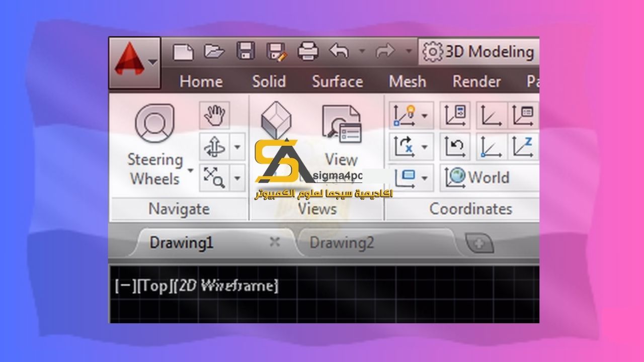644x362 pixels.
Task: Open the View Manager
Action: click(x=342, y=136)
